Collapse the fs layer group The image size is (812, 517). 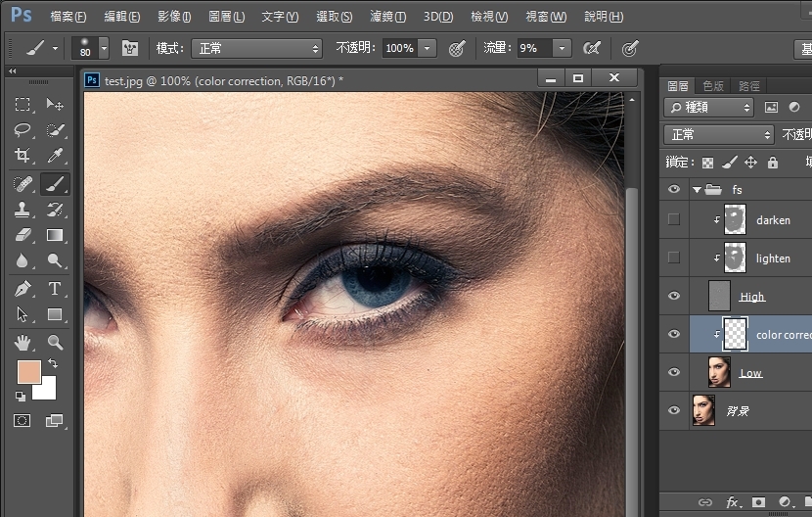[x=697, y=190]
